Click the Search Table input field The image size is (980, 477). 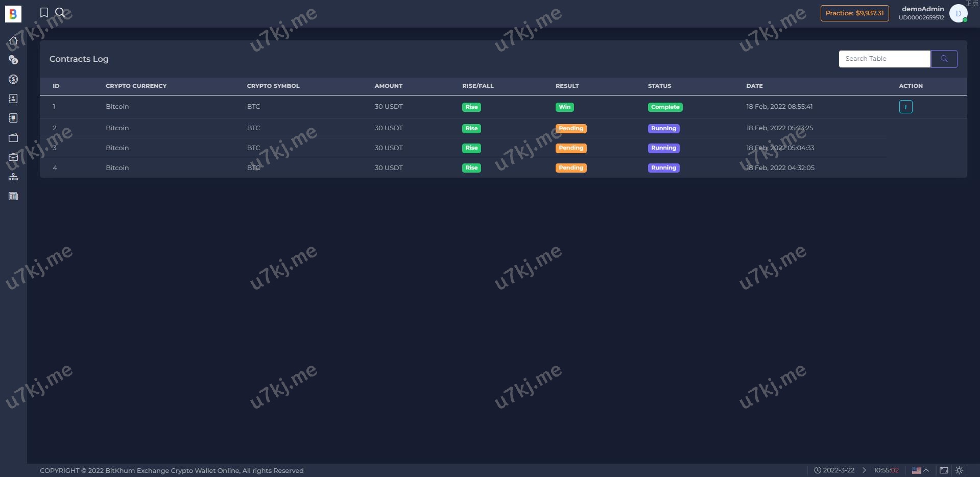click(884, 59)
